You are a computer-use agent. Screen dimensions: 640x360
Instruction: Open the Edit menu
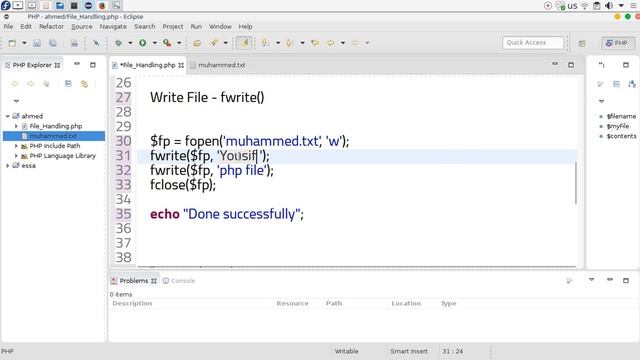(26, 27)
